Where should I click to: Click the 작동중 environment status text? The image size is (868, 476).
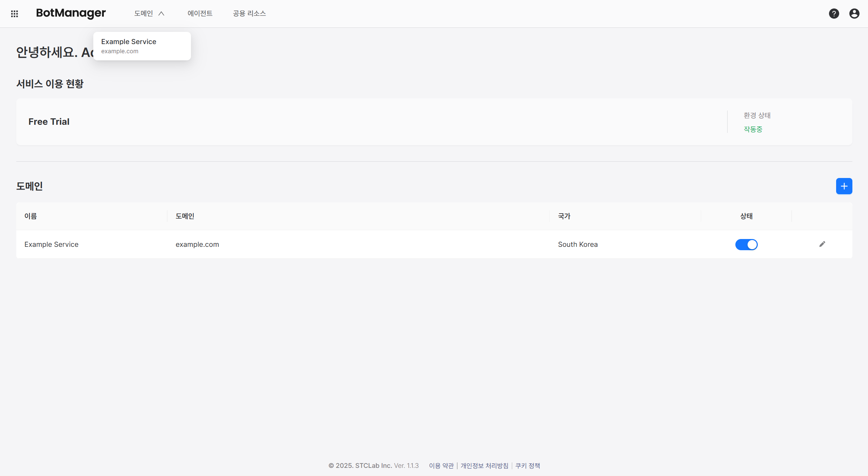click(753, 129)
